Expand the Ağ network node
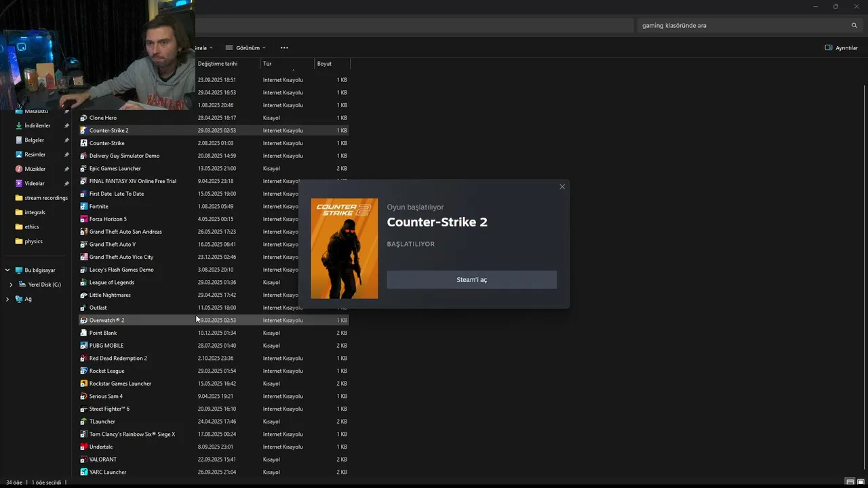Image resolution: width=868 pixels, height=488 pixels. [x=7, y=299]
